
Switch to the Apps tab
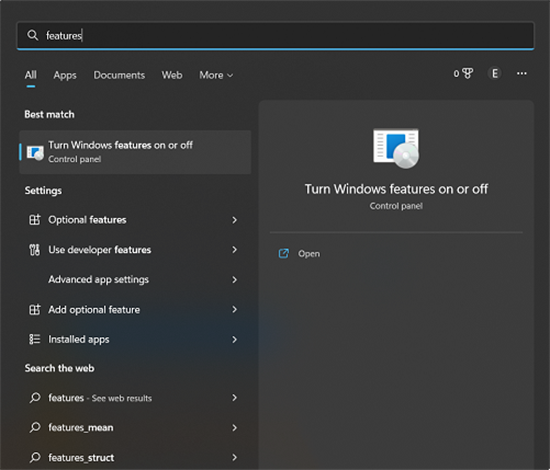[x=65, y=75]
